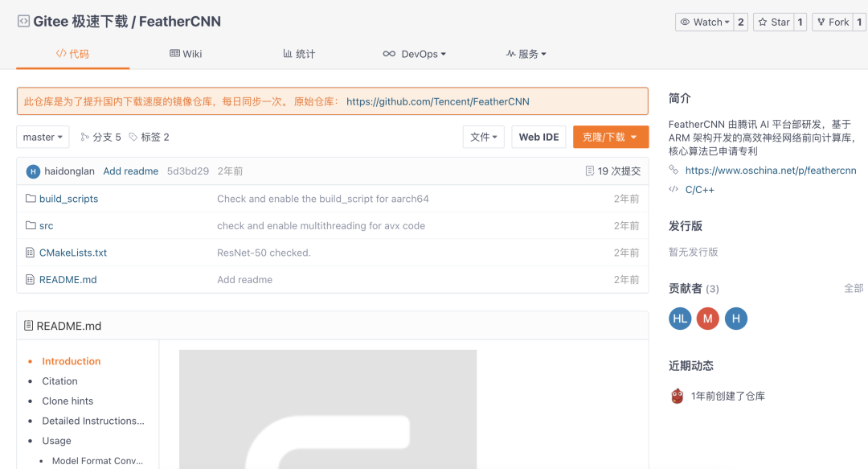The width and height of the screenshot is (868, 469).
Task: Open the 克隆/下载 dropdown
Action: pyautogui.click(x=611, y=137)
